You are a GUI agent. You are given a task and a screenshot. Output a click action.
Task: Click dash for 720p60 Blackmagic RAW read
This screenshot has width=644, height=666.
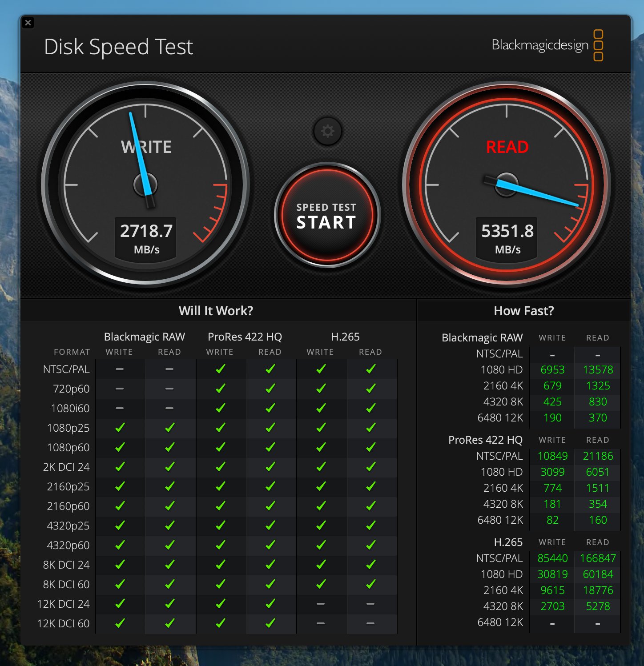[x=169, y=389]
